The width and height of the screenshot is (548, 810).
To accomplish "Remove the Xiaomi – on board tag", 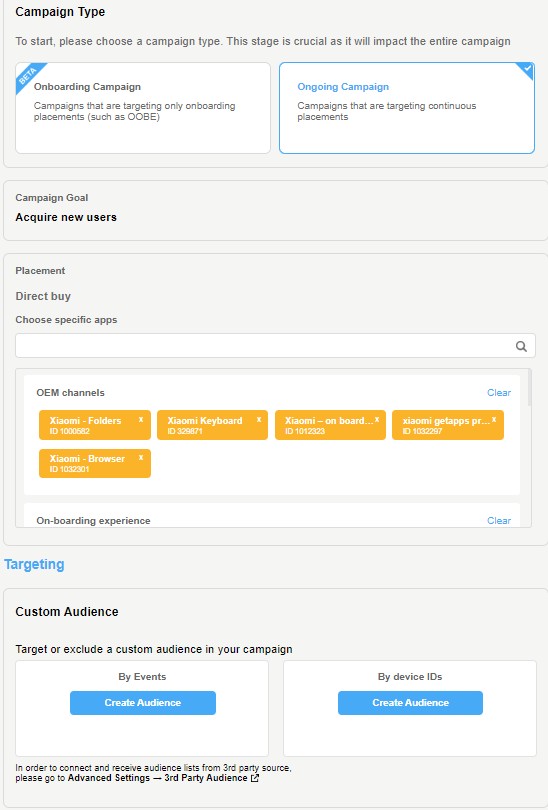I will coord(377,419).
